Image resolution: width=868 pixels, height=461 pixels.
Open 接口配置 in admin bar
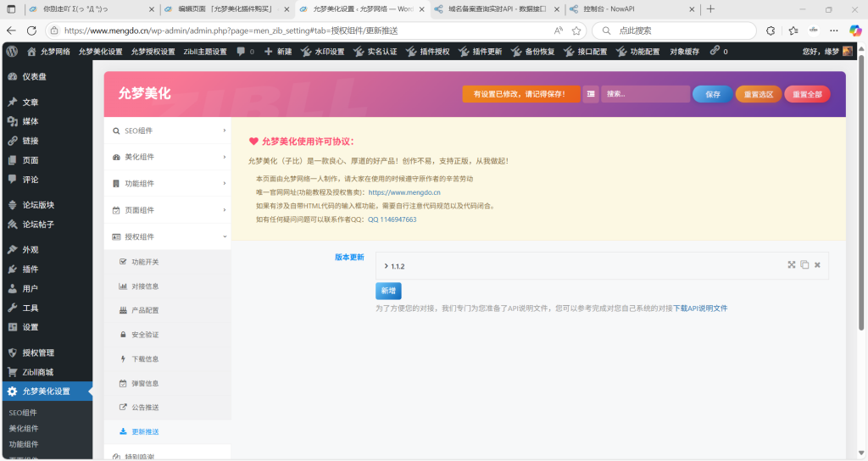(x=586, y=52)
